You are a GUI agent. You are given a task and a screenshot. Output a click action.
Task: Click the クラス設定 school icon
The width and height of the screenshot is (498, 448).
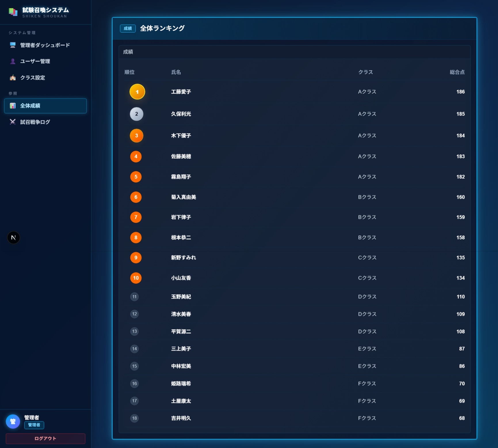(13, 78)
